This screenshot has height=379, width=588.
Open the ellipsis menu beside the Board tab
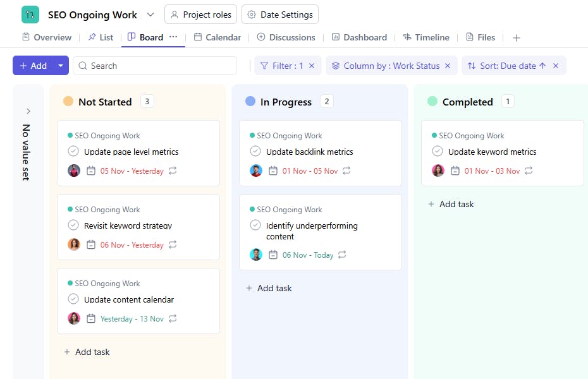[173, 37]
